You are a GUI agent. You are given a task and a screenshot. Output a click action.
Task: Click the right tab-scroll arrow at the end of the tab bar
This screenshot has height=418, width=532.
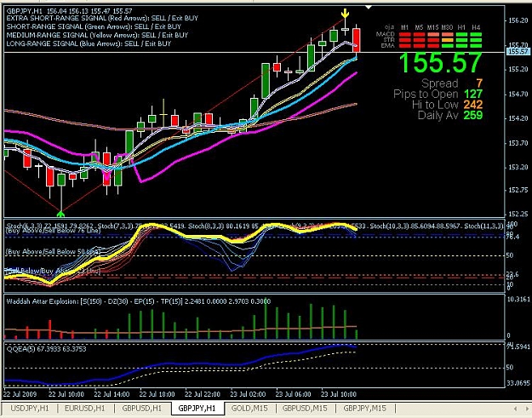(525, 409)
